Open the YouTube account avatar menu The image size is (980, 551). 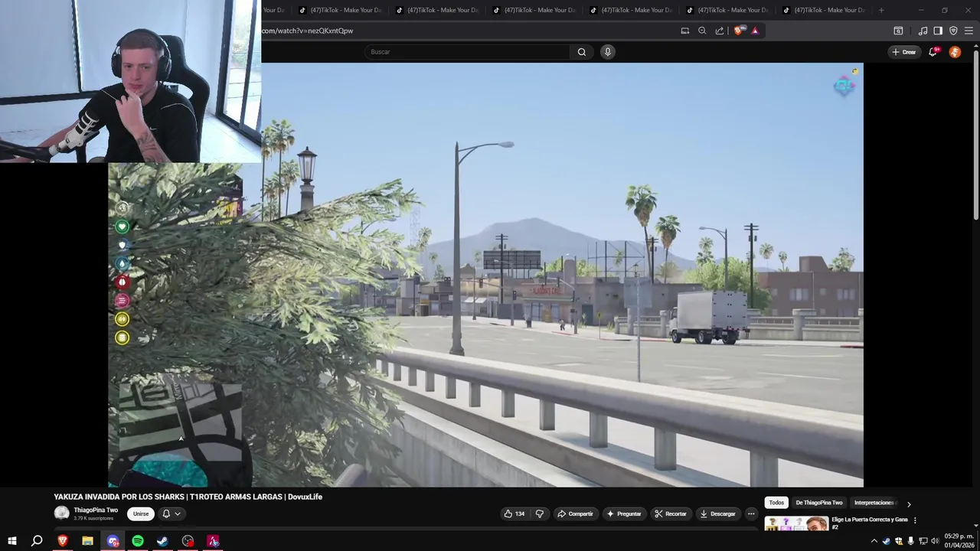[x=955, y=52]
